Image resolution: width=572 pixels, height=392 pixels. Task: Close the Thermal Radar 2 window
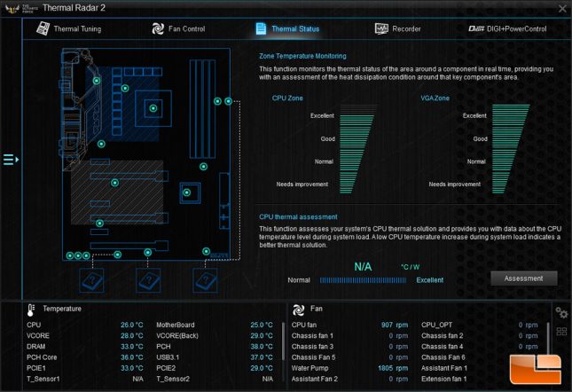(x=562, y=8)
